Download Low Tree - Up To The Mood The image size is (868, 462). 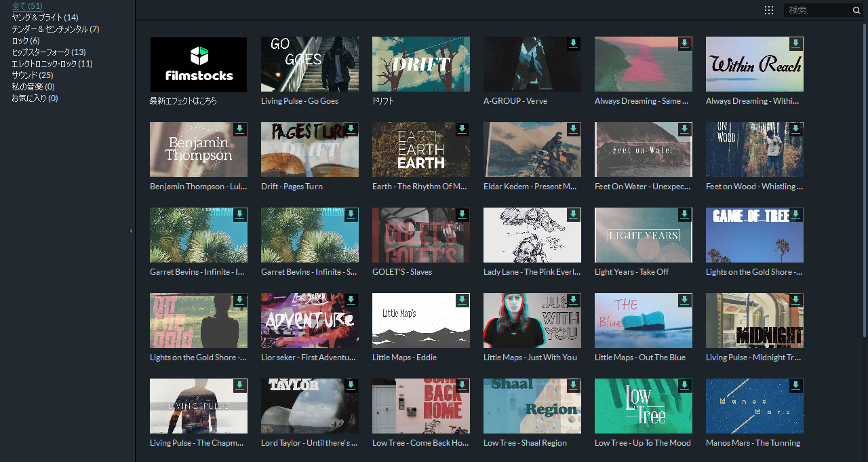coord(685,385)
